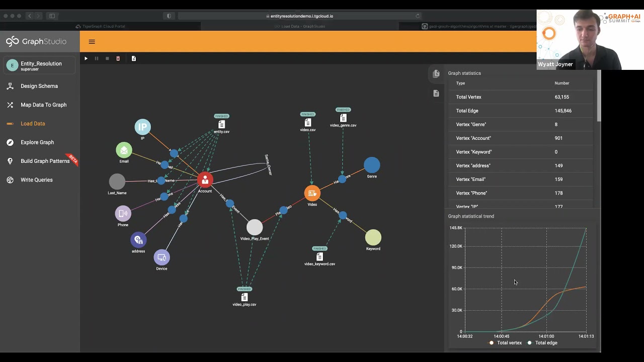This screenshot has height=362, width=644.
Task: Select the Email vertex node
Action: click(x=124, y=150)
